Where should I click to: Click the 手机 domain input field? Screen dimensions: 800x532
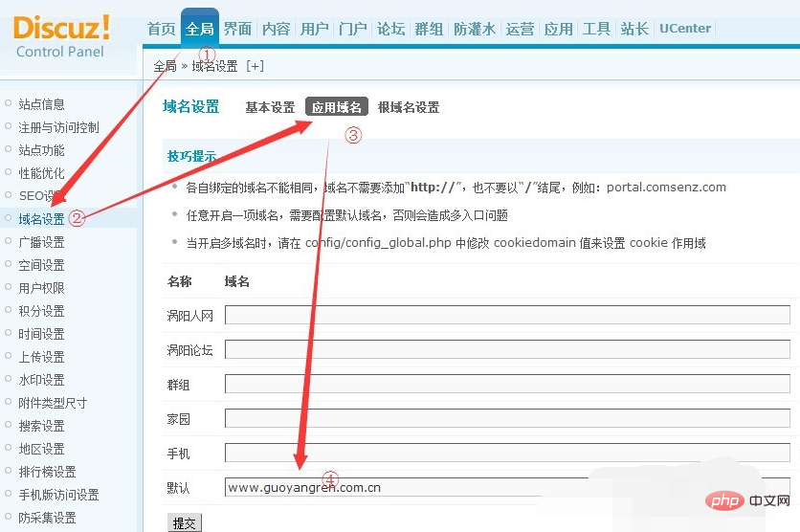(x=507, y=453)
